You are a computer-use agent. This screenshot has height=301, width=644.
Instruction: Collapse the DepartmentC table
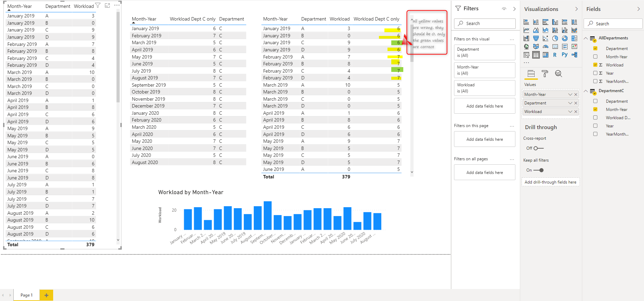pyautogui.click(x=586, y=91)
